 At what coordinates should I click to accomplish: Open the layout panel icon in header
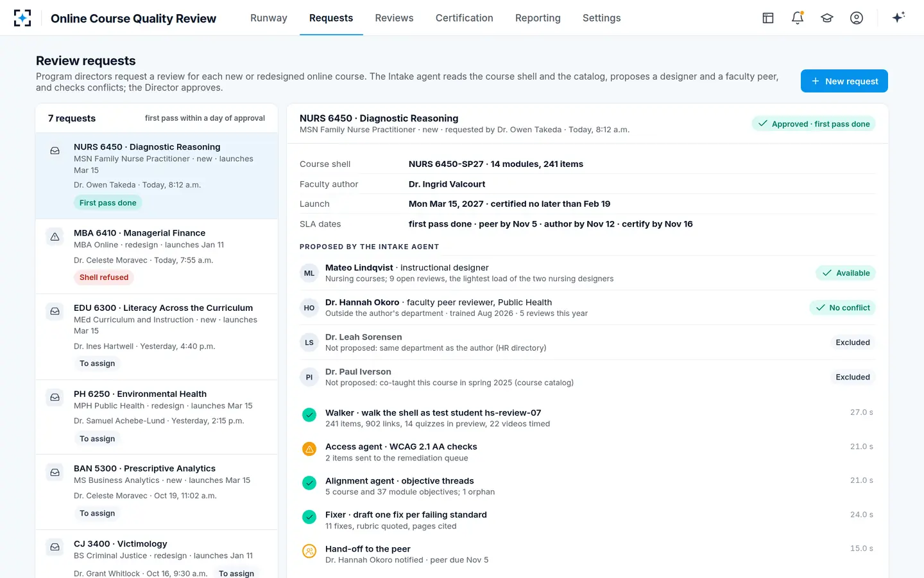click(x=768, y=18)
